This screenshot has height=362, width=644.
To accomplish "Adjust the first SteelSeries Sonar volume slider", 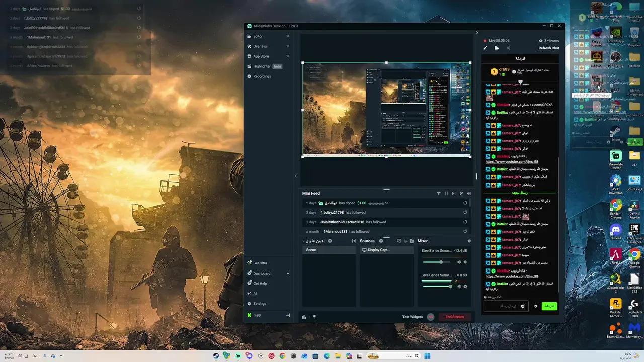I will click(x=437, y=262).
